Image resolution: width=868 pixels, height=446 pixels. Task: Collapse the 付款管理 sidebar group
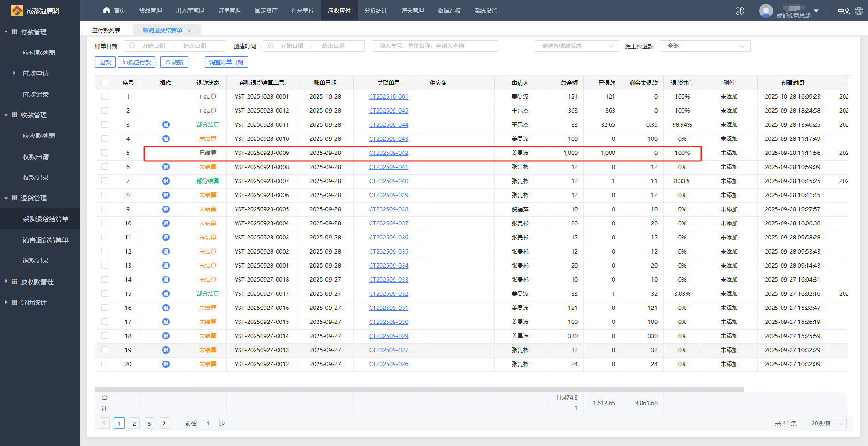tap(33, 32)
